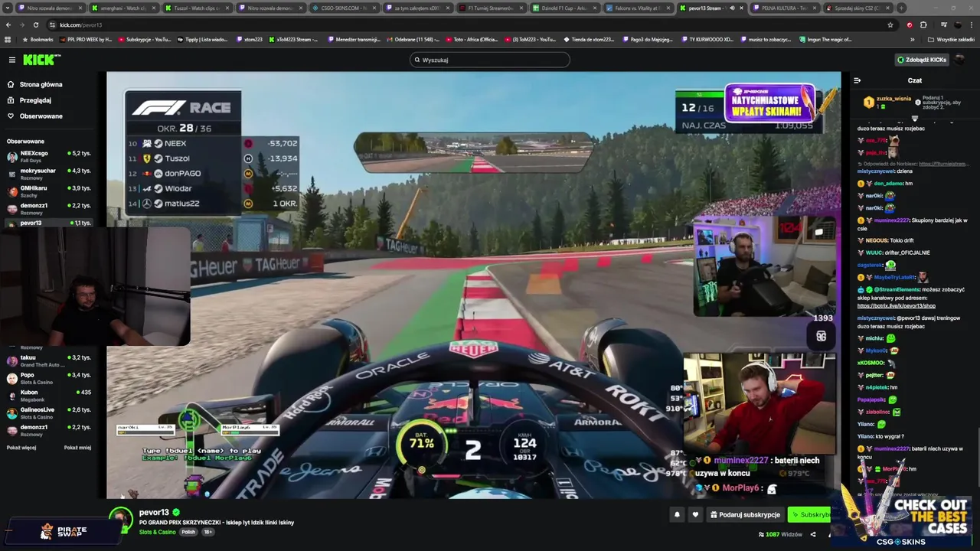Image resolution: width=980 pixels, height=551 pixels.
Task: Open followed channel Popo
Action: [x=49, y=378]
